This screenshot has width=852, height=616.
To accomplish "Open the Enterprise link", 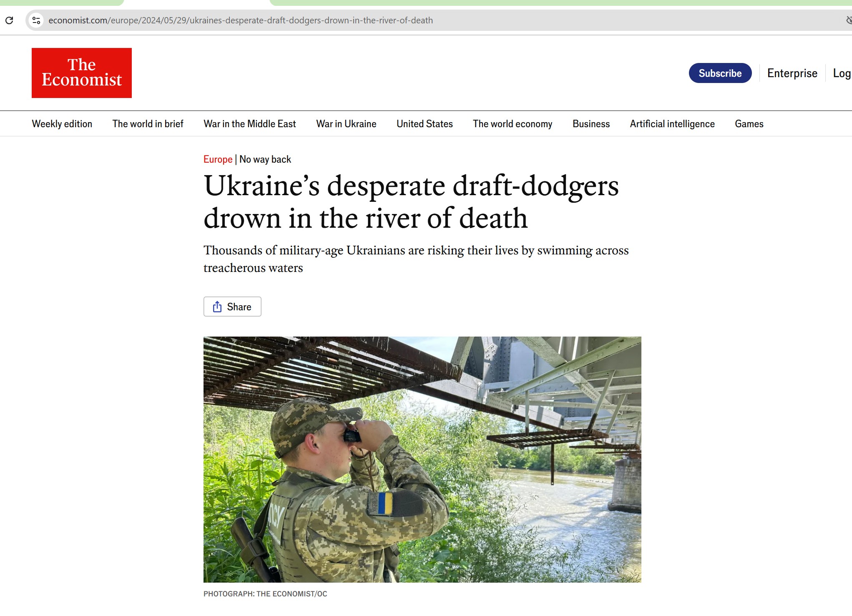I will (x=792, y=73).
